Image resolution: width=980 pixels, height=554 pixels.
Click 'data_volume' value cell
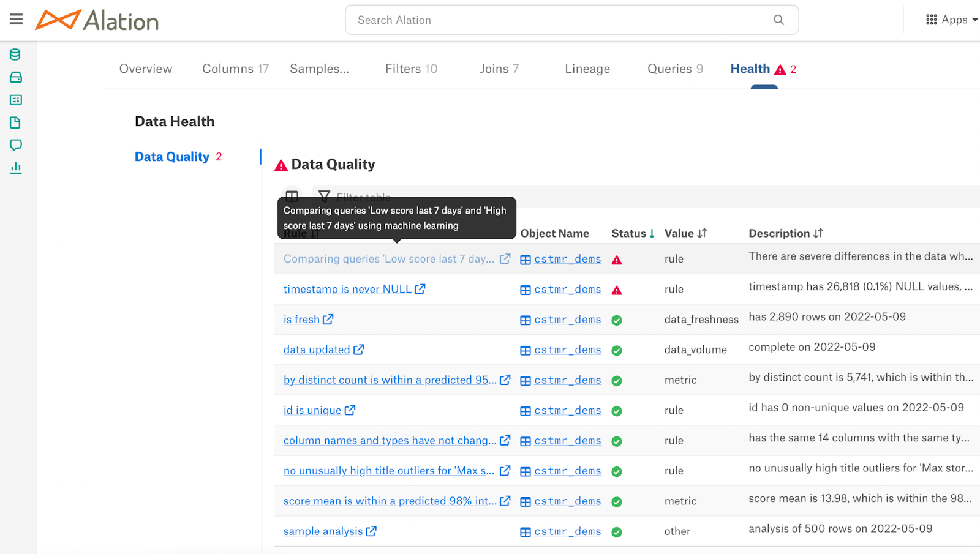click(696, 350)
